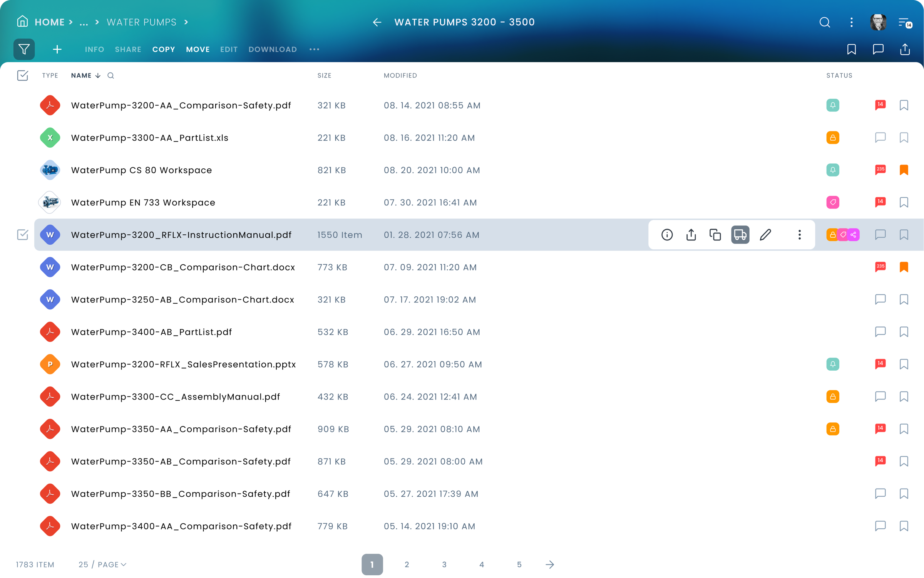Click WATER PUMPS breadcrumb link
Viewport: 924px width, 578px height.
141,22
